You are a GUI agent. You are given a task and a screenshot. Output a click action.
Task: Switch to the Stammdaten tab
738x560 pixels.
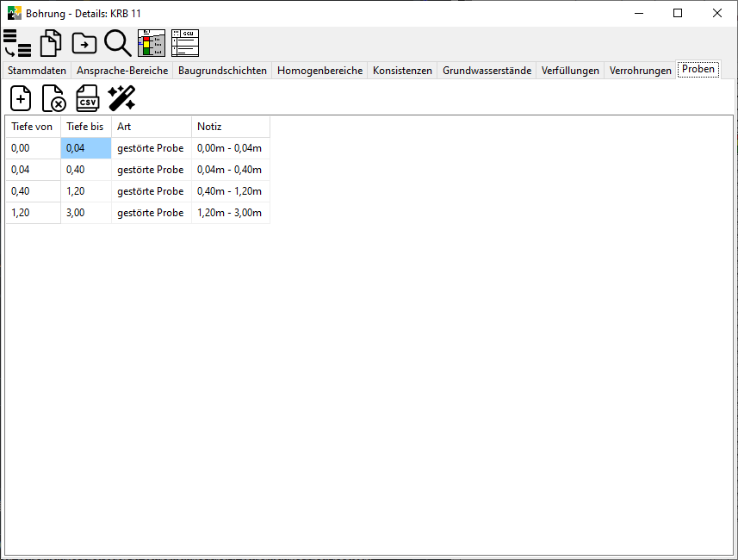pos(37,71)
